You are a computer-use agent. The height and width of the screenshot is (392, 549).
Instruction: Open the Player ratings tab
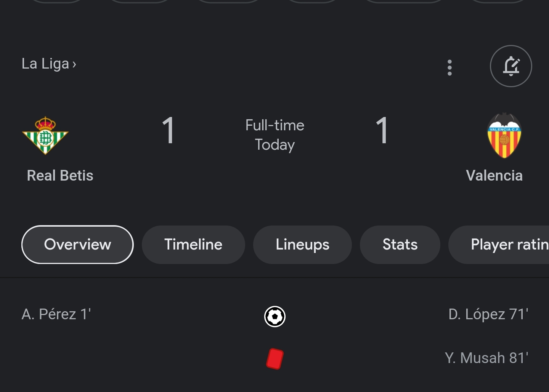pos(499,245)
